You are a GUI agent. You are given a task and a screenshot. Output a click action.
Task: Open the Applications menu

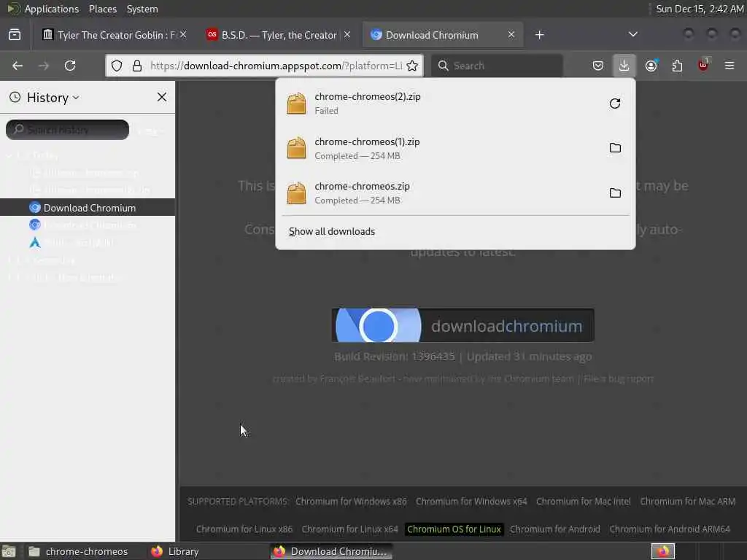click(x=52, y=9)
